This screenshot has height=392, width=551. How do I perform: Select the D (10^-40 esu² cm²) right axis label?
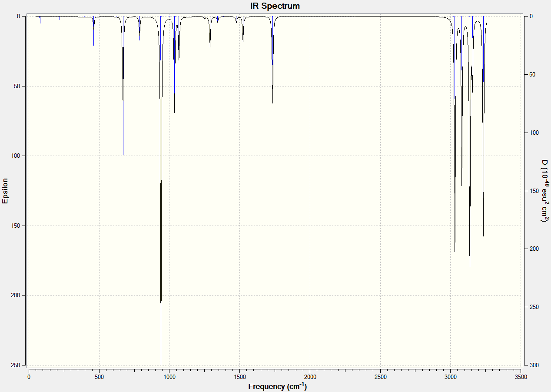coord(544,191)
